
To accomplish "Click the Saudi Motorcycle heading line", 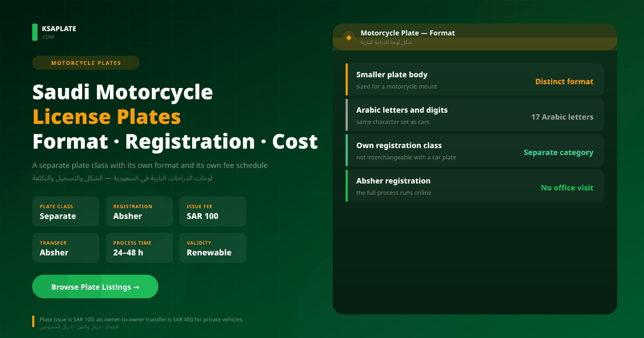I will coord(122,92).
